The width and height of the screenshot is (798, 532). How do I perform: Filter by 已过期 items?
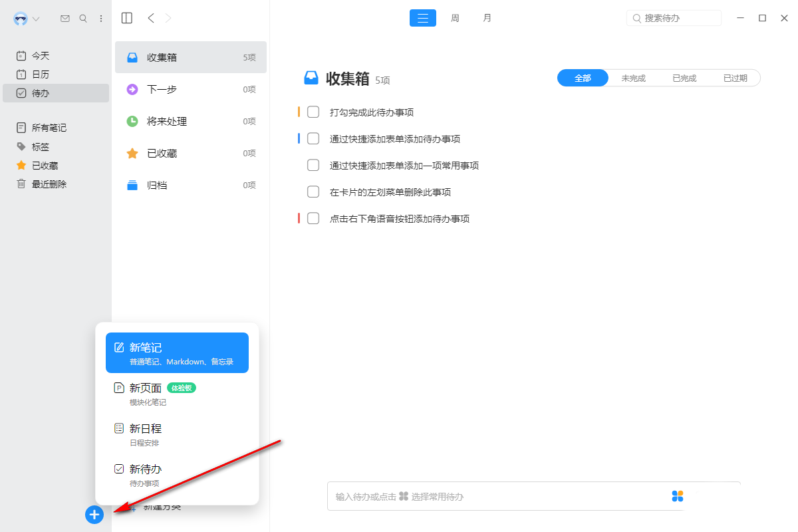[x=735, y=78]
